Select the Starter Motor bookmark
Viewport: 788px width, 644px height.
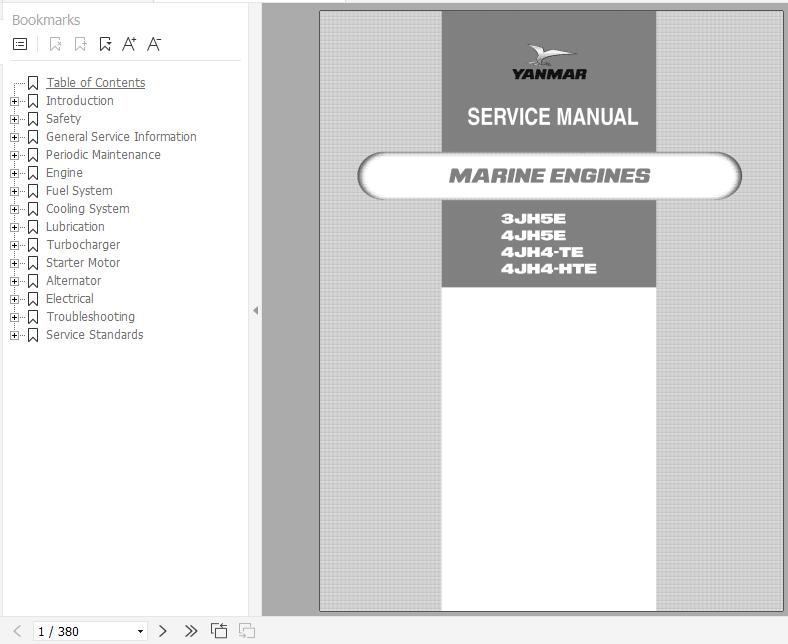(83, 263)
